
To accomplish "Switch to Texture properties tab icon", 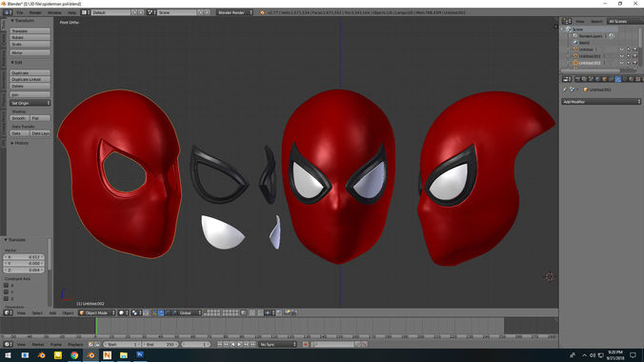I will [x=638, y=79].
